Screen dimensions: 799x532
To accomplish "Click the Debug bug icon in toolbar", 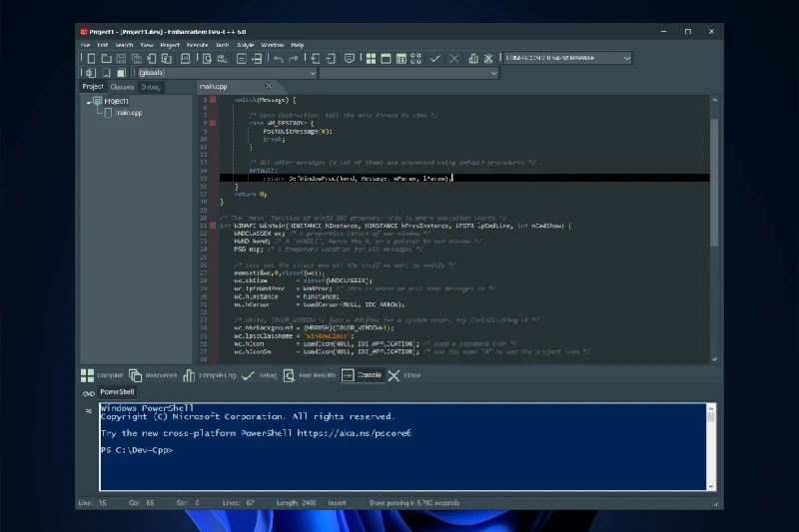I will [488, 59].
